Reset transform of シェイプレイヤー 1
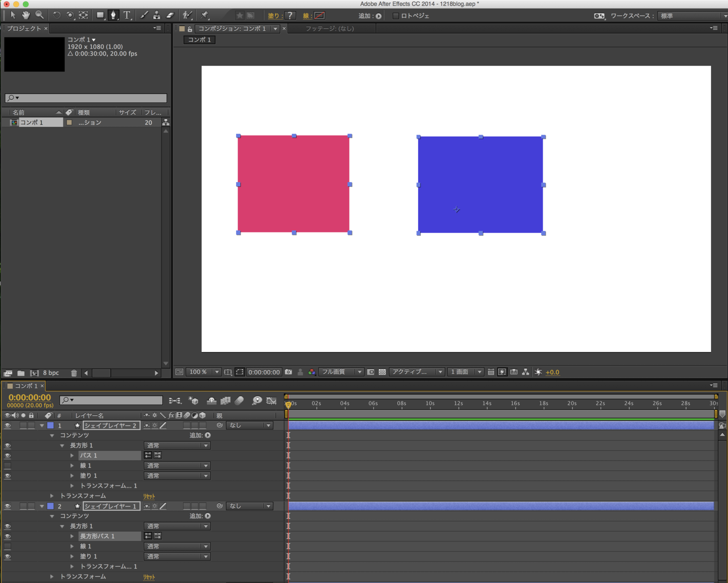The image size is (728, 583). (149, 577)
